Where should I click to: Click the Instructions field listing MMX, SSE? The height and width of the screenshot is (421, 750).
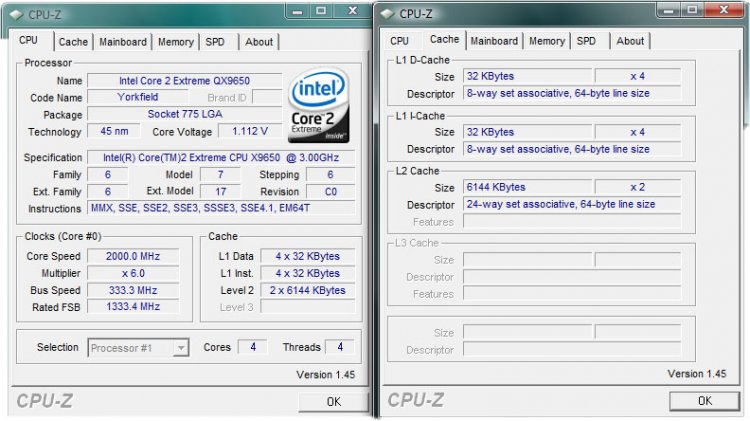221,208
